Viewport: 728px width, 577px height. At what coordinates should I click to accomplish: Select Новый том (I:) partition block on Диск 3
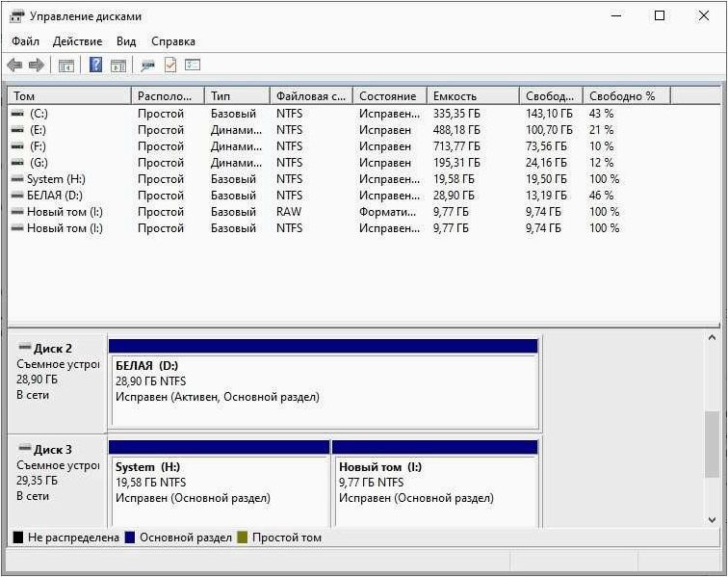(x=435, y=485)
